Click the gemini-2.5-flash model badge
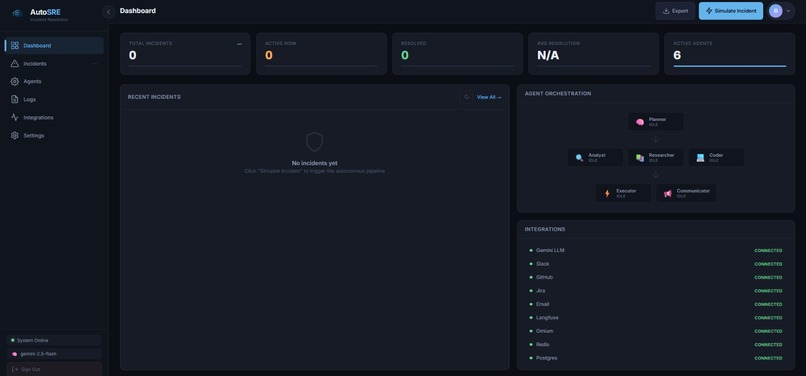Viewport: 806px width, 376px height. tap(54, 354)
